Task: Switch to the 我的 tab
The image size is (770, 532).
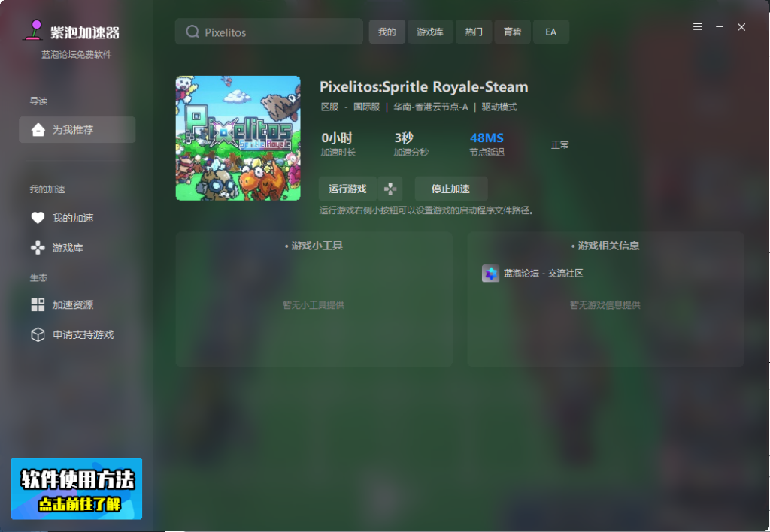Action: 387,32
